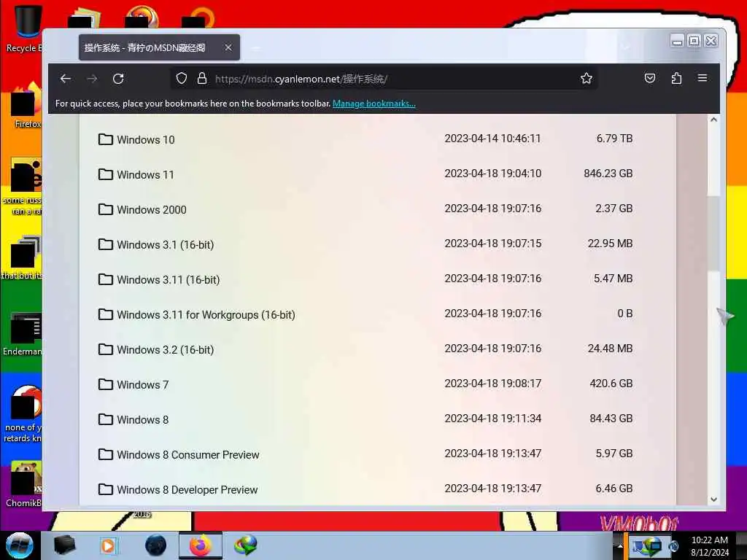Click the folder icon beside Windows 2000
747x560 pixels.
point(105,209)
